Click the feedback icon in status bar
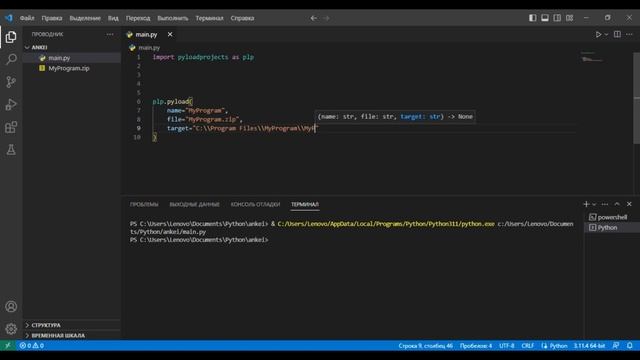The width and height of the screenshot is (640, 360). point(616,346)
